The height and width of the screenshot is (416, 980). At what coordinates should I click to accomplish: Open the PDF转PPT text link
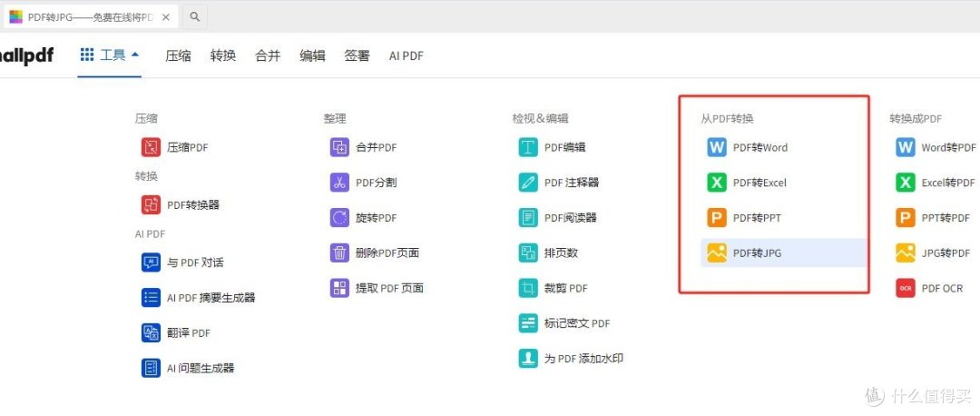click(x=757, y=218)
